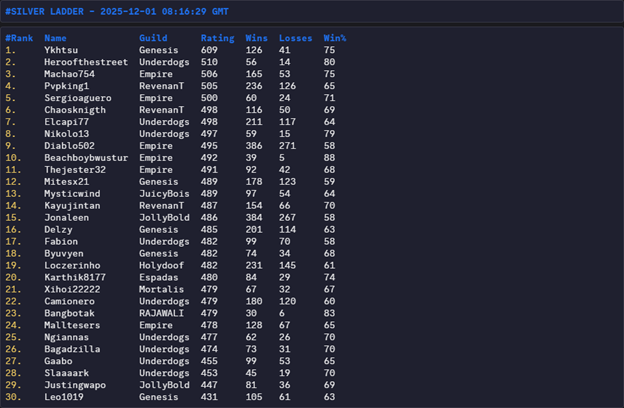Image resolution: width=624 pixels, height=408 pixels.
Task: Click the Rating column header
Action: coord(215,38)
